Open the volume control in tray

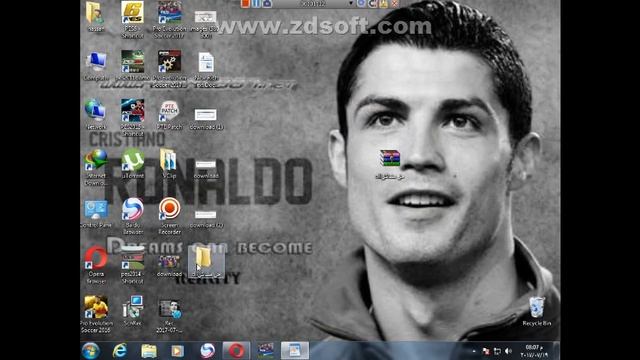tap(508, 351)
